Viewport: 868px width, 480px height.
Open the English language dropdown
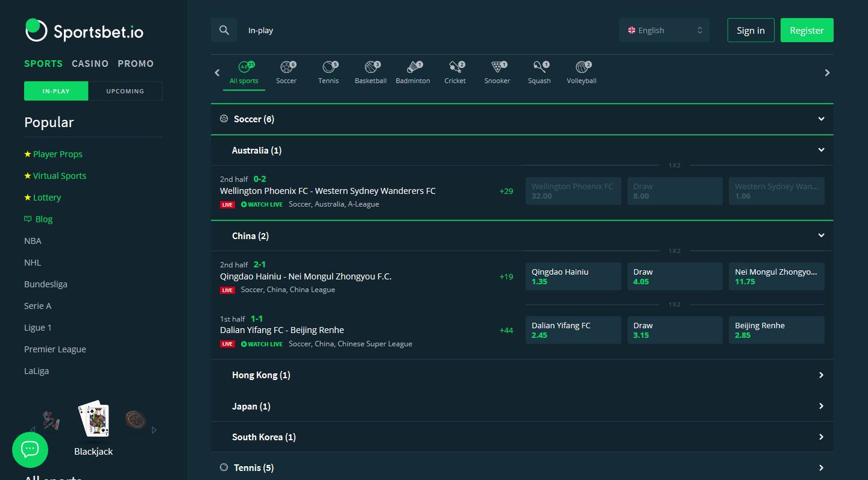tap(664, 30)
